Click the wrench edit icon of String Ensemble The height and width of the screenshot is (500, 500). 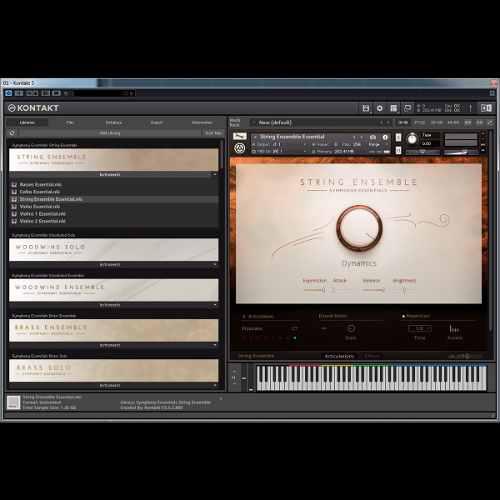[x=240, y=136]
